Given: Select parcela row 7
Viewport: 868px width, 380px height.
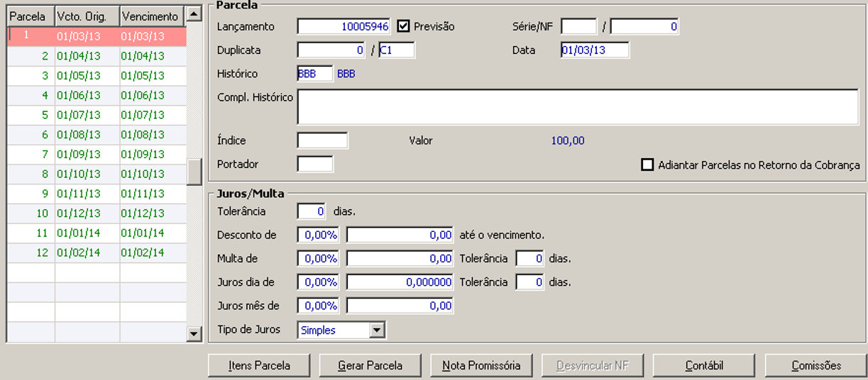Looking at the screenshot, I should coord(97,155).
